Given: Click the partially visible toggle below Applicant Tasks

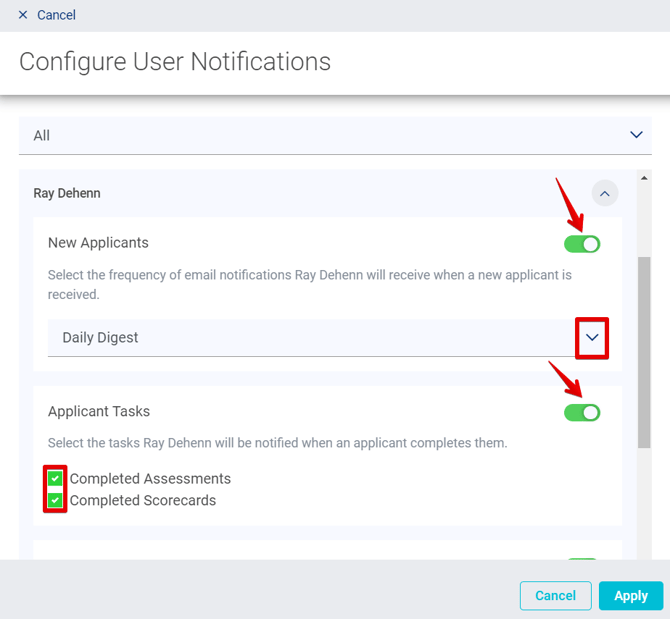Looking at the screenshot, I should coord(582,562).
